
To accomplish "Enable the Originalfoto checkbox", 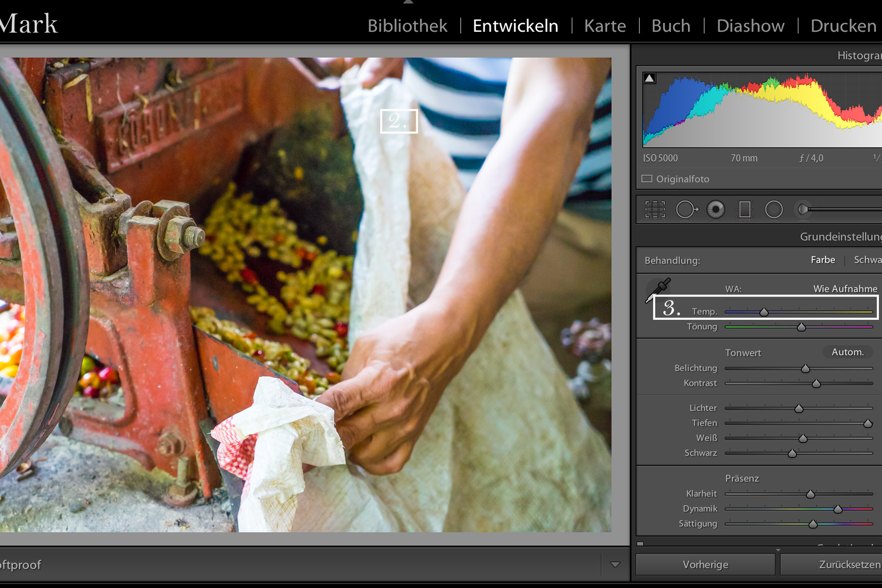I will (647, 179).
